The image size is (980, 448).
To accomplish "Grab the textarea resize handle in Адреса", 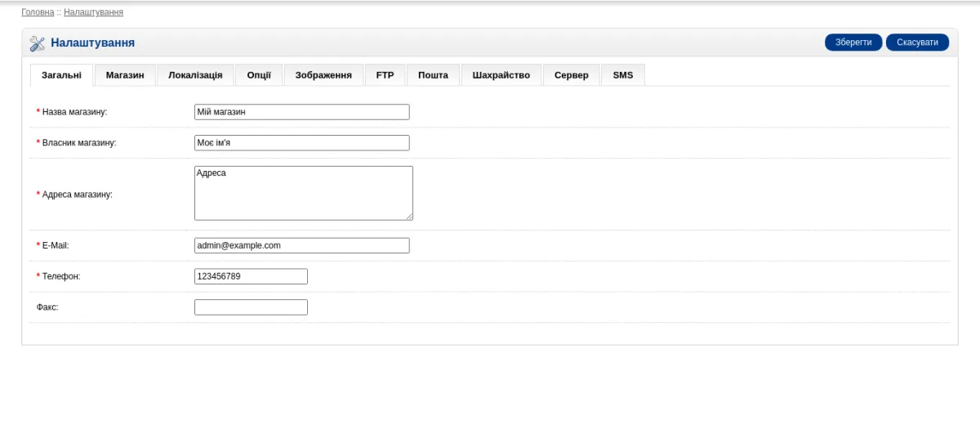I will [408, 216].
